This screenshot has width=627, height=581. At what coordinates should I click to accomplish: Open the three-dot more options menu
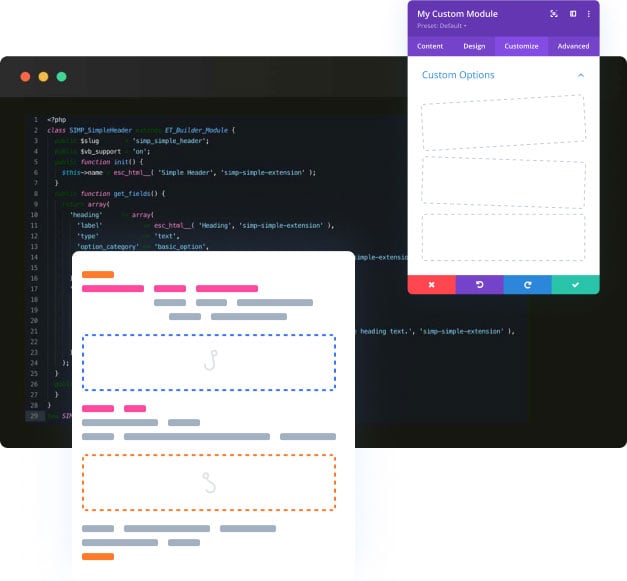click(588, 14)
